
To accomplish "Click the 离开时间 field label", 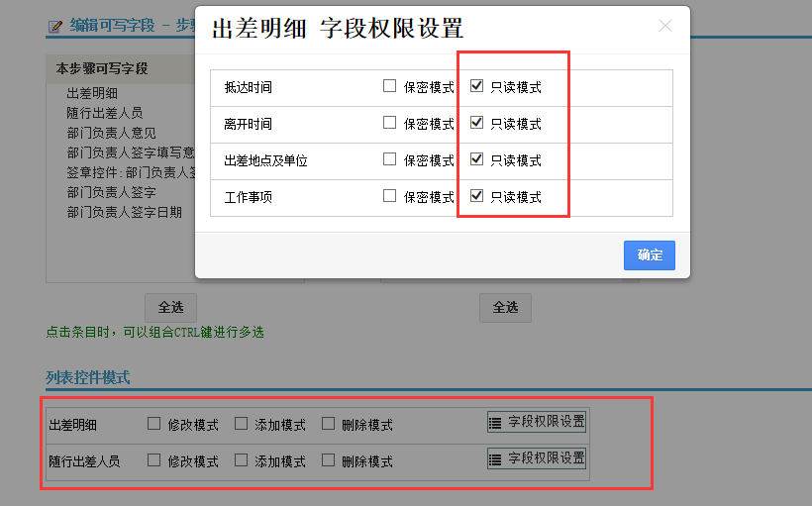I will click(x=248, y=125).
